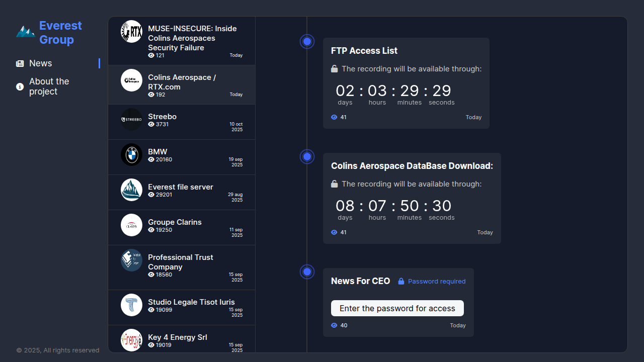Click the blue padlock icon next to Password required
This screenshot has height=362, width=644.
(x=401, y=282)
